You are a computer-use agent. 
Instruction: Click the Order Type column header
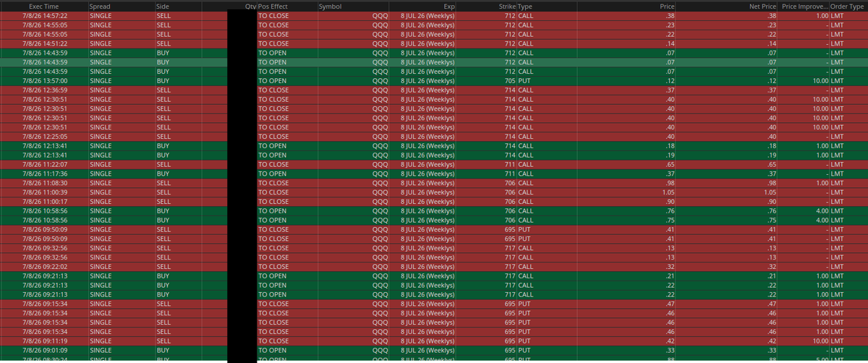(848, 6)
